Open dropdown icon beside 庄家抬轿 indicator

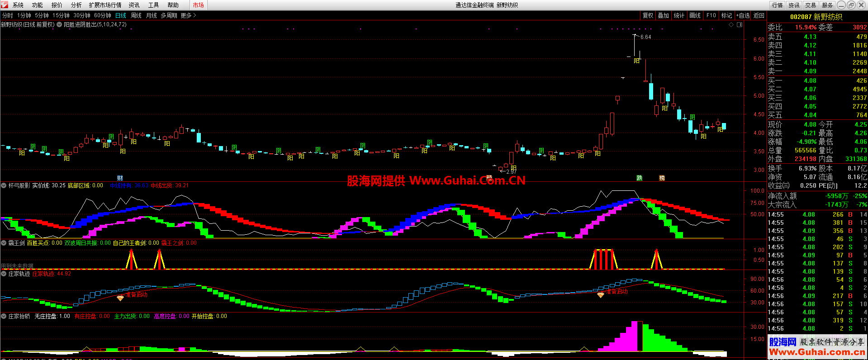coord(4,316)
